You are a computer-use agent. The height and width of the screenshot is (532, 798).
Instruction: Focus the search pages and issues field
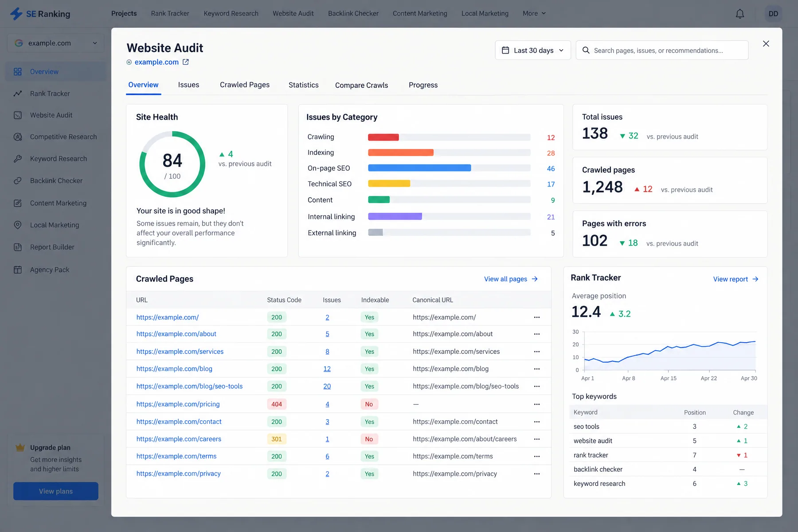click(662, 51)
